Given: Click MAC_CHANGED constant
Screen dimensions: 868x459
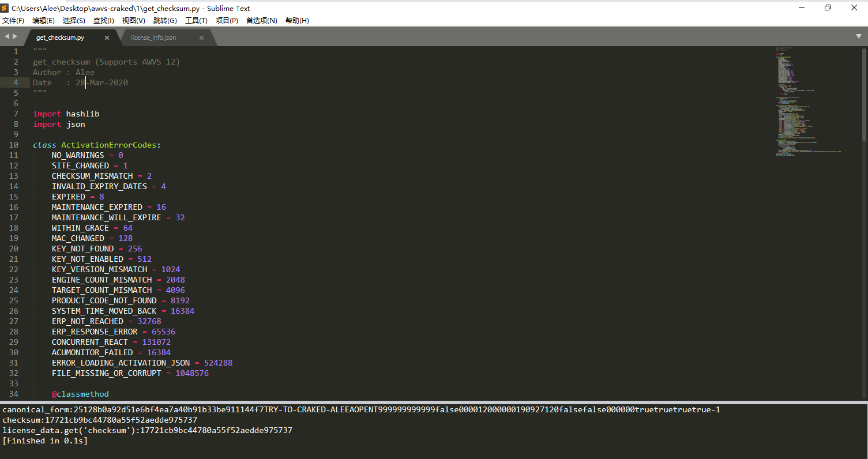Looking at the screenshot, I should click(78, 238).
